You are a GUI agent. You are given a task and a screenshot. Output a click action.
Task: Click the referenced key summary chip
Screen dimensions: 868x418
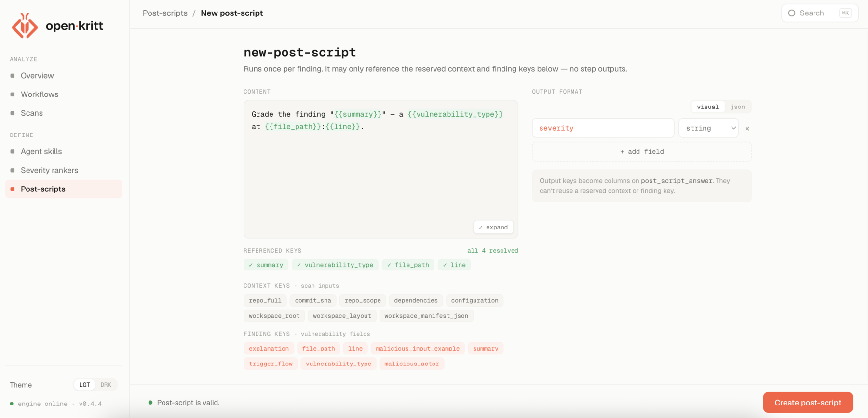pyautogui.click(x=266, y=265)
